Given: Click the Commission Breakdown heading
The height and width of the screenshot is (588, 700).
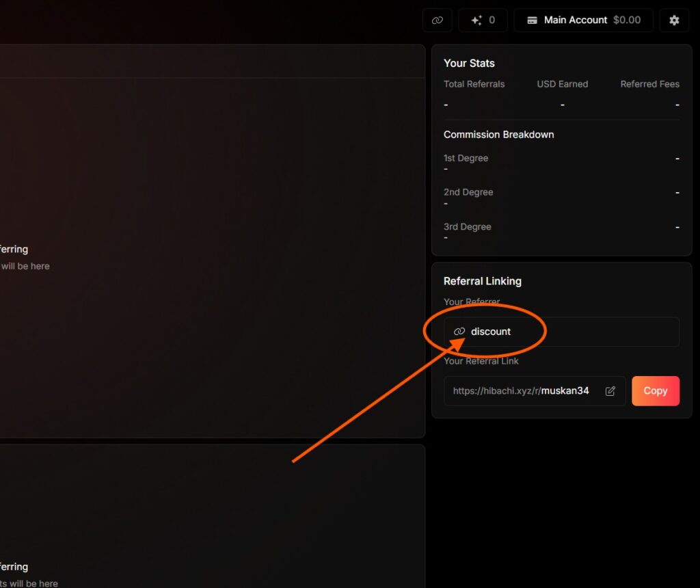Looking at the screenshot, I should [x=498, y=135].
